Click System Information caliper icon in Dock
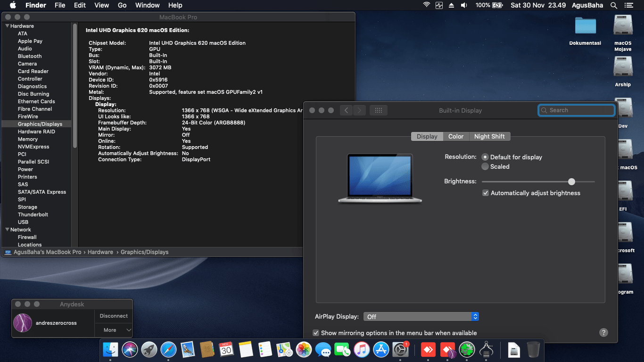Screen dimensions: 644x362 coord(486,350)
